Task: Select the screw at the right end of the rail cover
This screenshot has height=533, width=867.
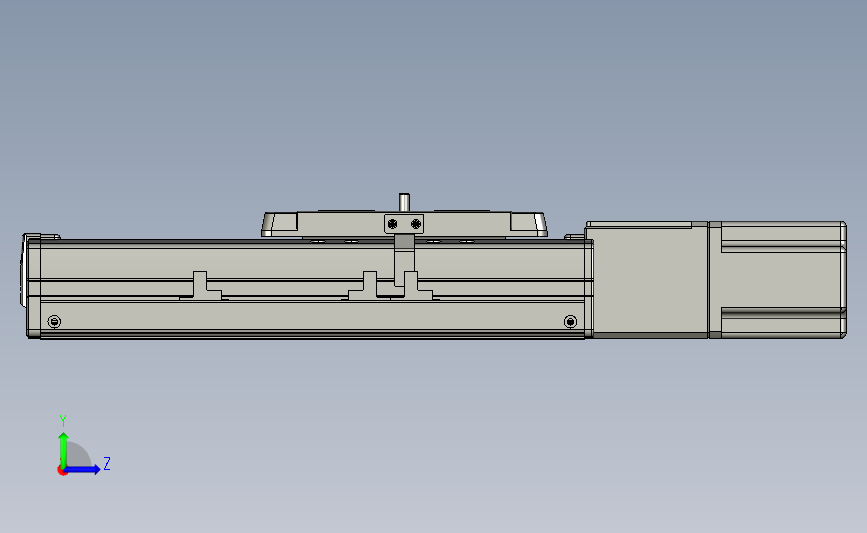Action: [570, 321]
